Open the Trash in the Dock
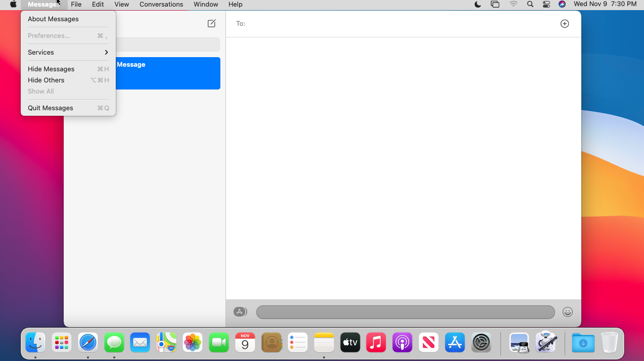Screen dimensions: 644x361 point(610,343)
